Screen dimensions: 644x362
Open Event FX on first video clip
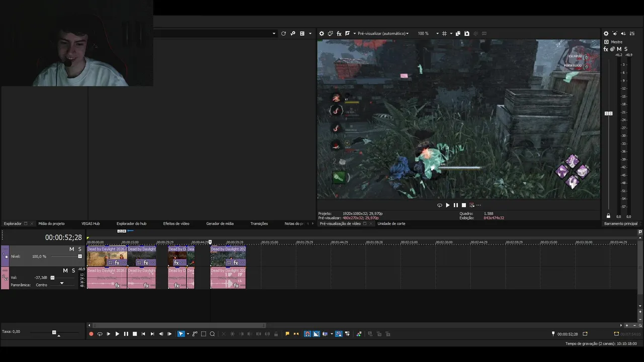point(117,263)
